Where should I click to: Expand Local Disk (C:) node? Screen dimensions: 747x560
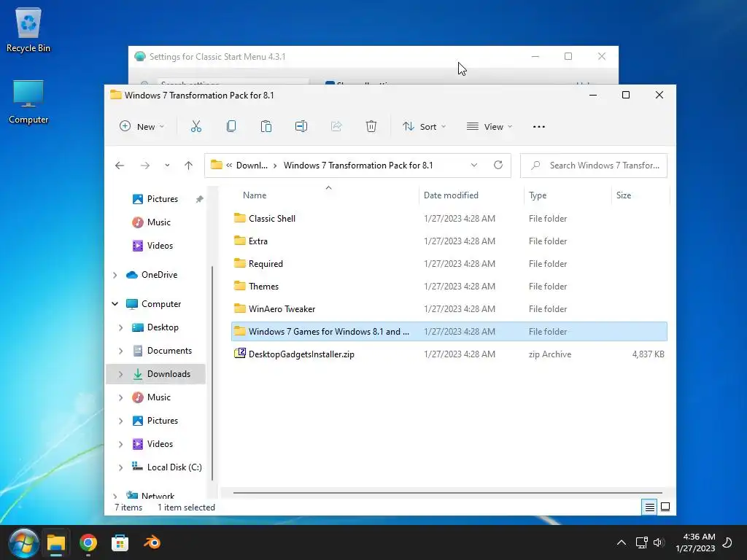click(x=120, y=467)
